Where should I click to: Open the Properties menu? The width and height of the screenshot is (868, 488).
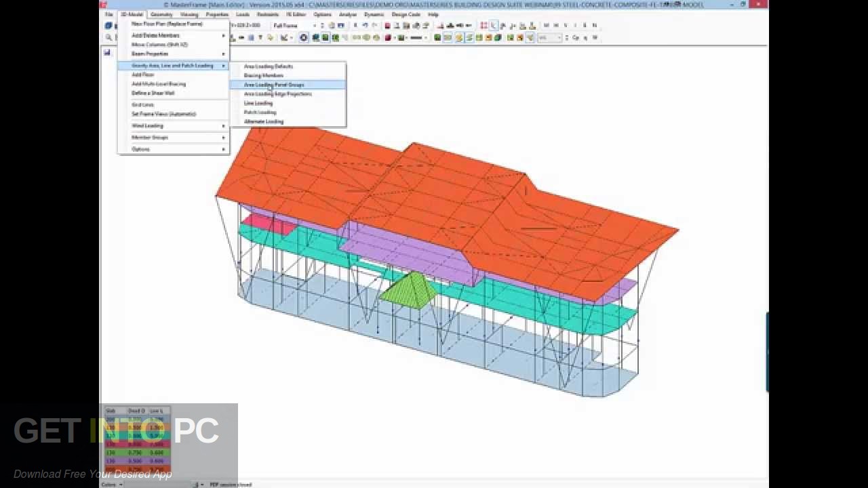(x=217, y=14)
